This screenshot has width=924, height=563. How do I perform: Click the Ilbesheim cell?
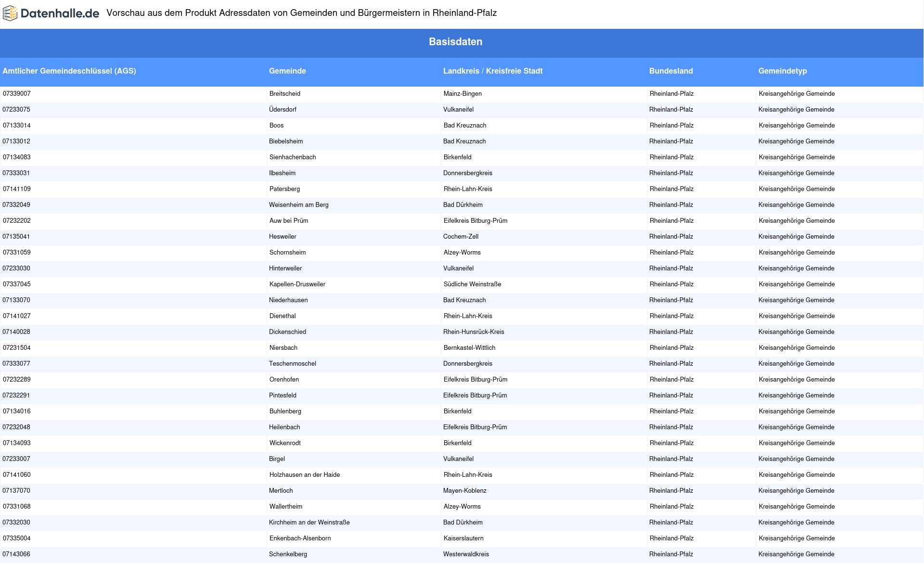[x=354, y=173]
